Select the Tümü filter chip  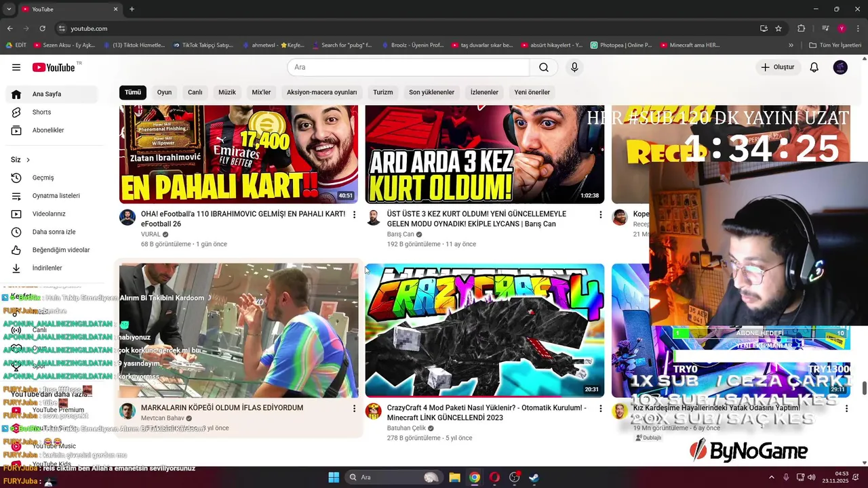pyautogui.click(x=133, y=92)
